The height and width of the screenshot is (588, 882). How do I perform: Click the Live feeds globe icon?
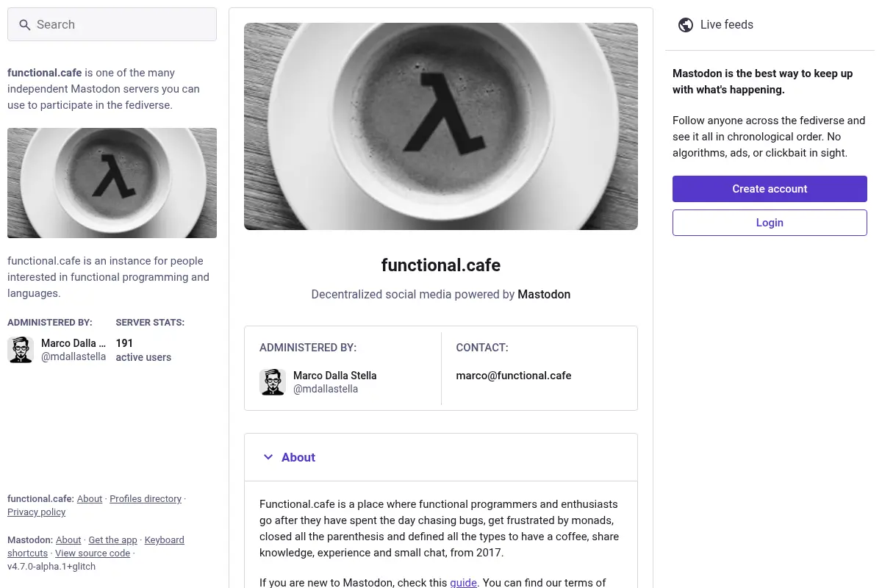click(686, 25)
